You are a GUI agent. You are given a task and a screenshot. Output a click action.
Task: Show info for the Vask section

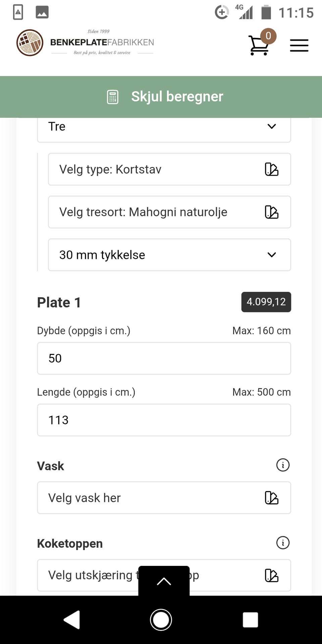pos(283,465)
